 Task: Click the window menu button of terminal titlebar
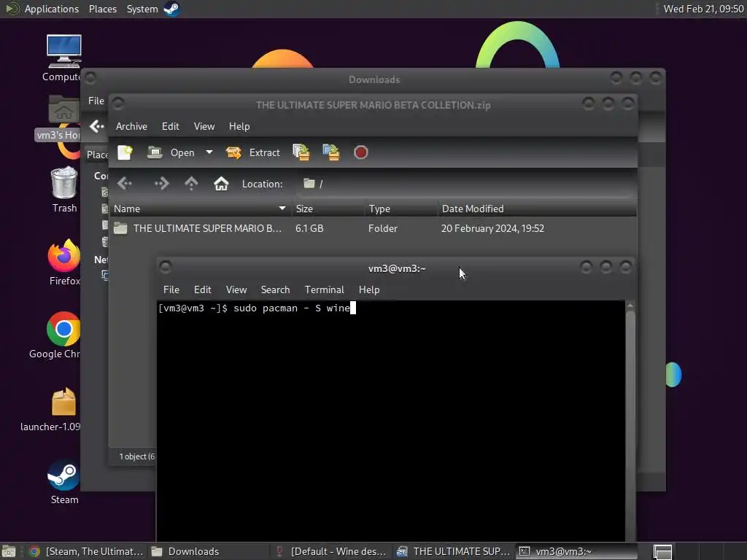[166, 267]
